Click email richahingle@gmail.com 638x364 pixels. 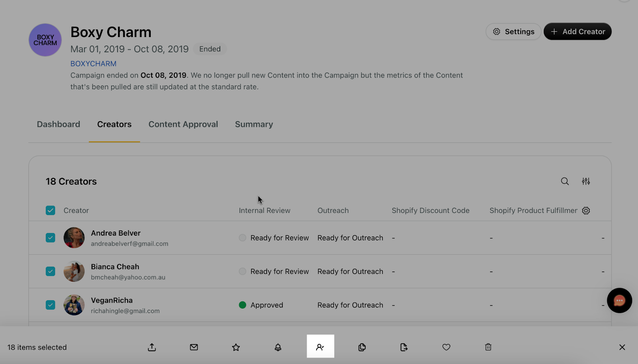[x=125, y=311]
